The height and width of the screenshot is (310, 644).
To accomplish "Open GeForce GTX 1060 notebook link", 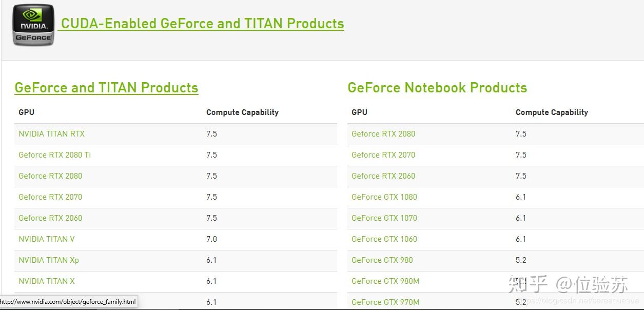I will (x=384, y=239).
